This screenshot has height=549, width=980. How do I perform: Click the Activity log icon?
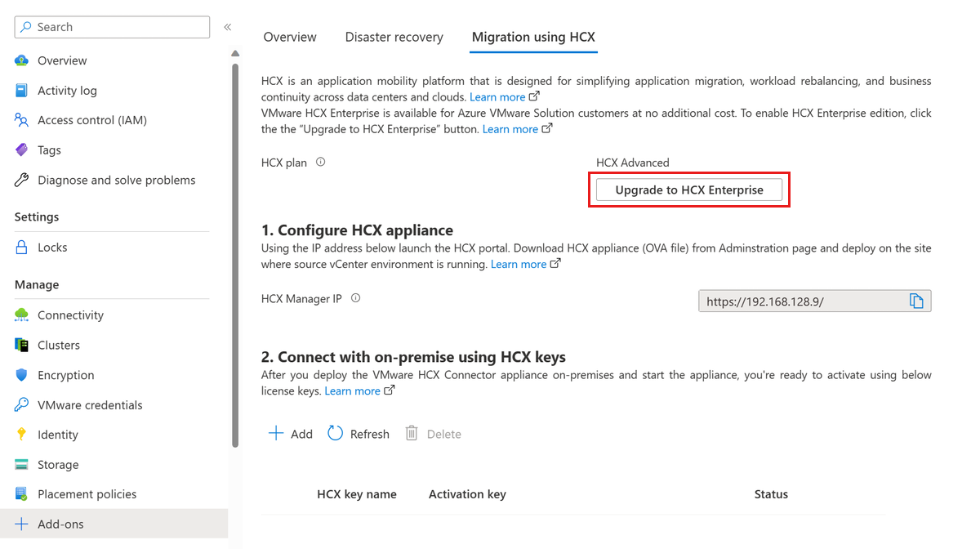click(x=22, y=91)
